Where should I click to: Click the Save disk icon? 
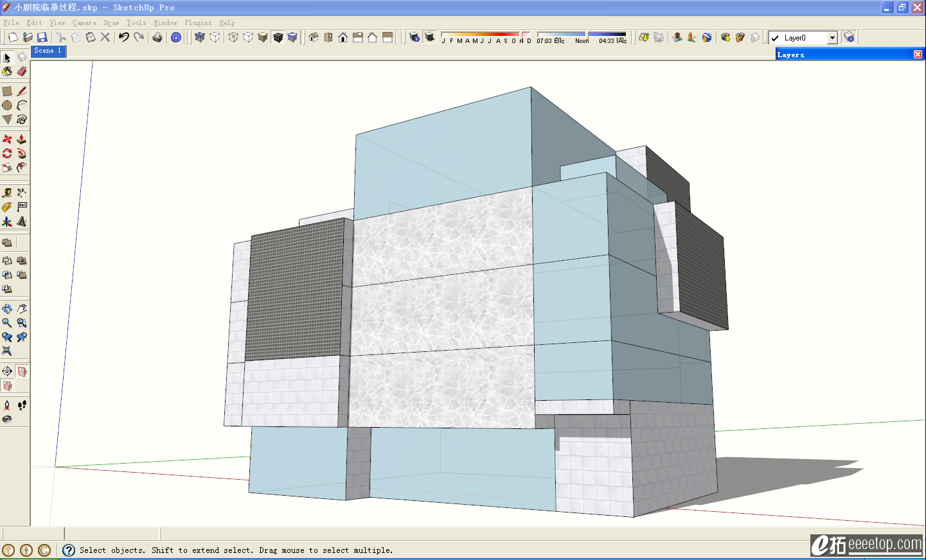pos(42,37)
